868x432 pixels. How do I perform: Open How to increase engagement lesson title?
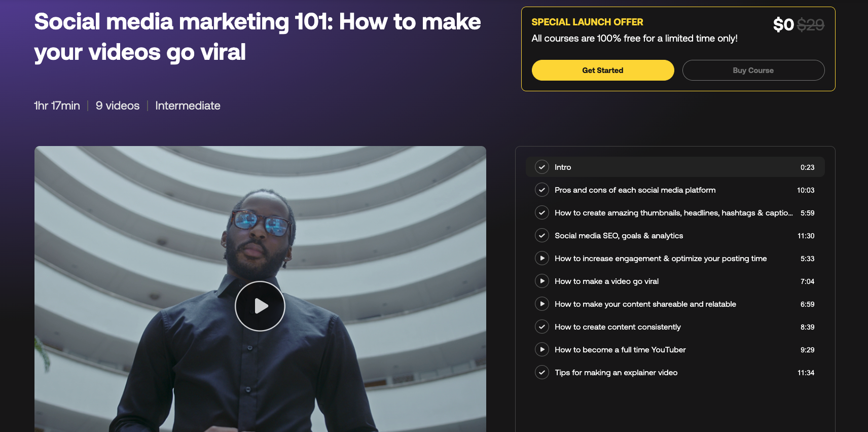[x=661, y=259]
